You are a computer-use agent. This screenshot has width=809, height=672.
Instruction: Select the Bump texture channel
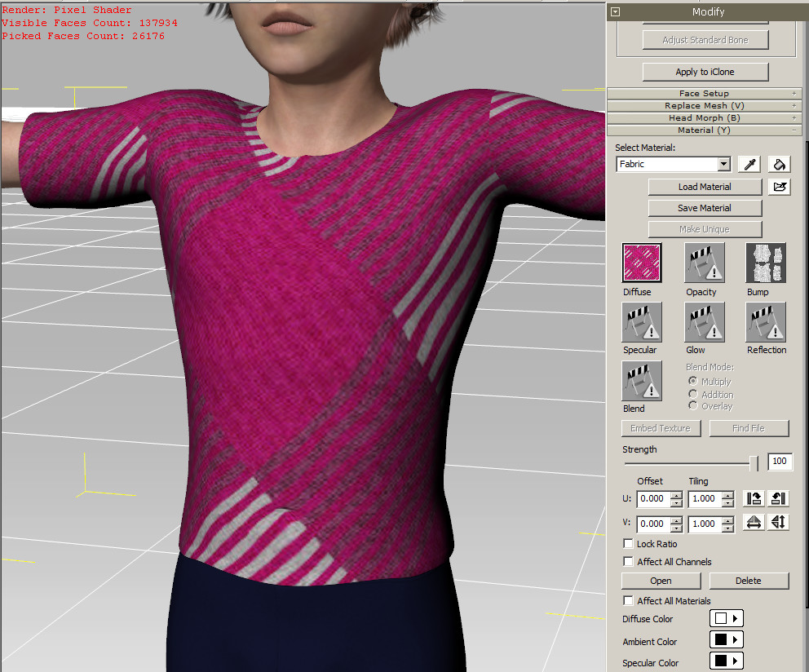pyautogui.click(x=766, y=263)
